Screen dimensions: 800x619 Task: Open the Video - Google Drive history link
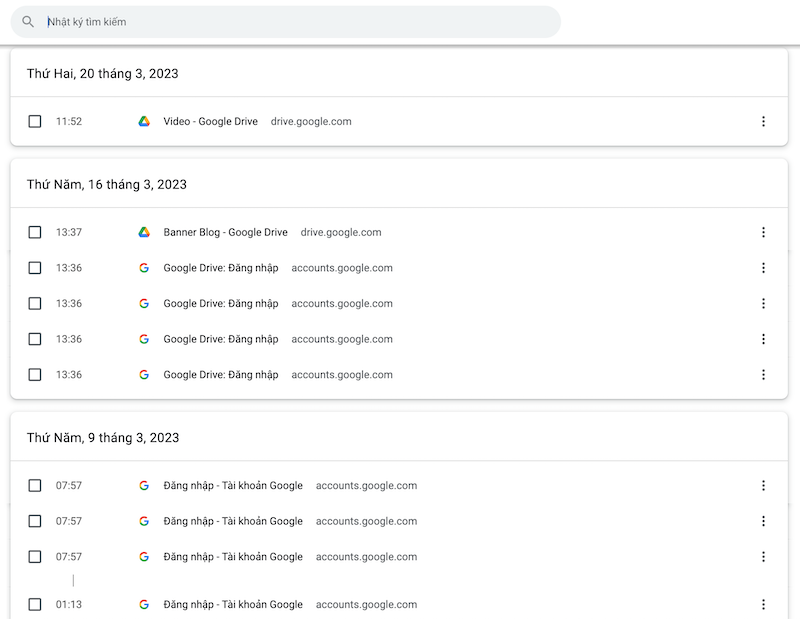[210, 122]
